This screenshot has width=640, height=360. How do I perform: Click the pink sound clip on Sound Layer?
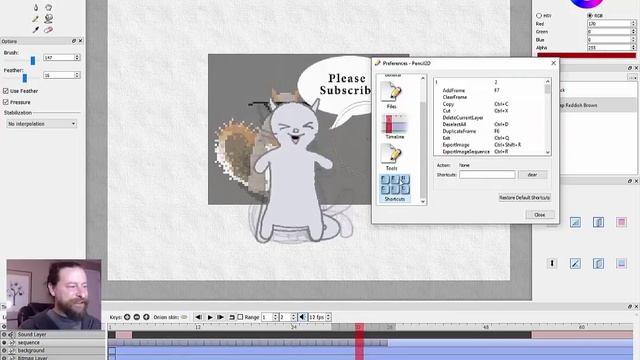click(x=124, y=335)
